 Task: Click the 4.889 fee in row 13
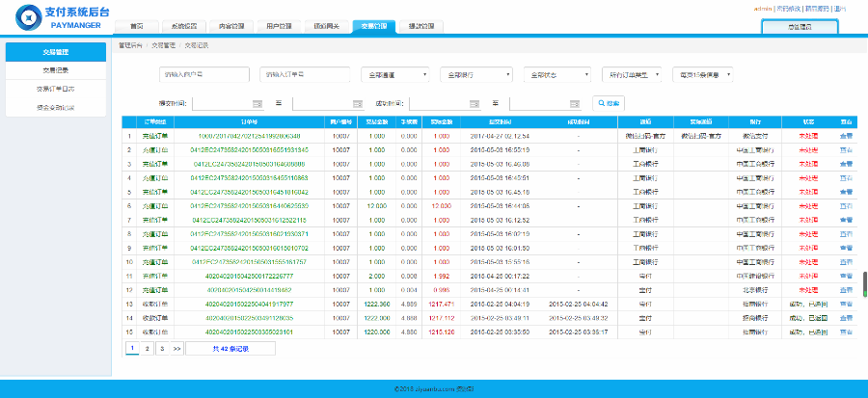pyautogui.click(x=409, y=304)
